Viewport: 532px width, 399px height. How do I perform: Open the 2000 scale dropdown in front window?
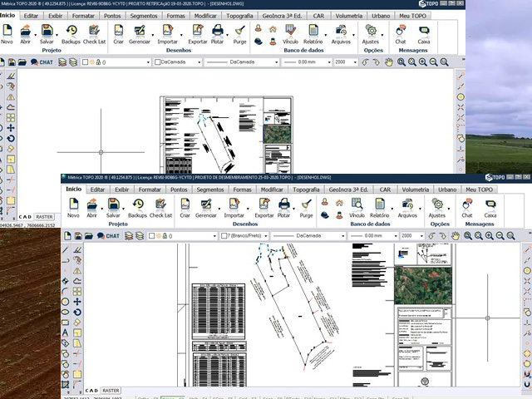click(x=411, y=236)
